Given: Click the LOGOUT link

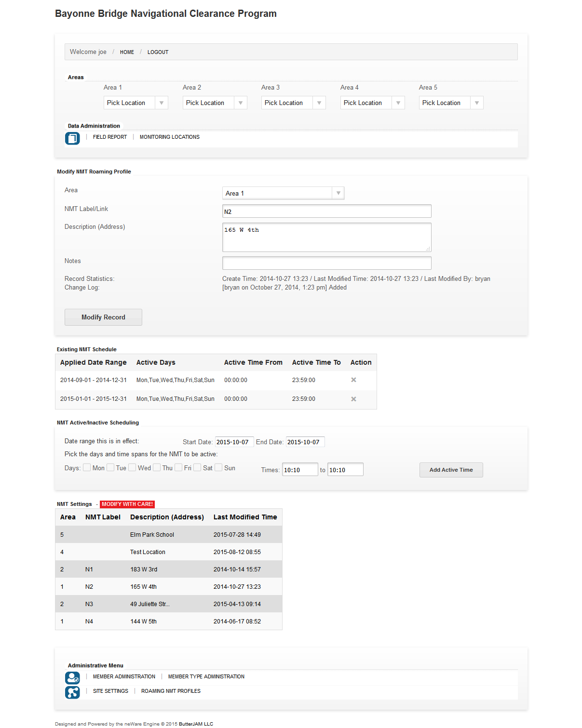Looking at the screenshot, I should point(158,52).
